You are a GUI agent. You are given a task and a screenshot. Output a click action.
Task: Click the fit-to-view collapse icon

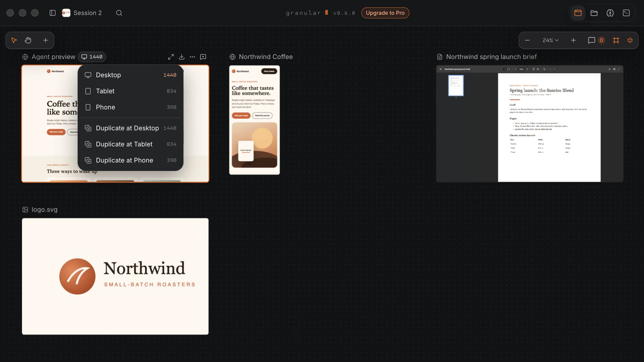[x=630, y=40]
